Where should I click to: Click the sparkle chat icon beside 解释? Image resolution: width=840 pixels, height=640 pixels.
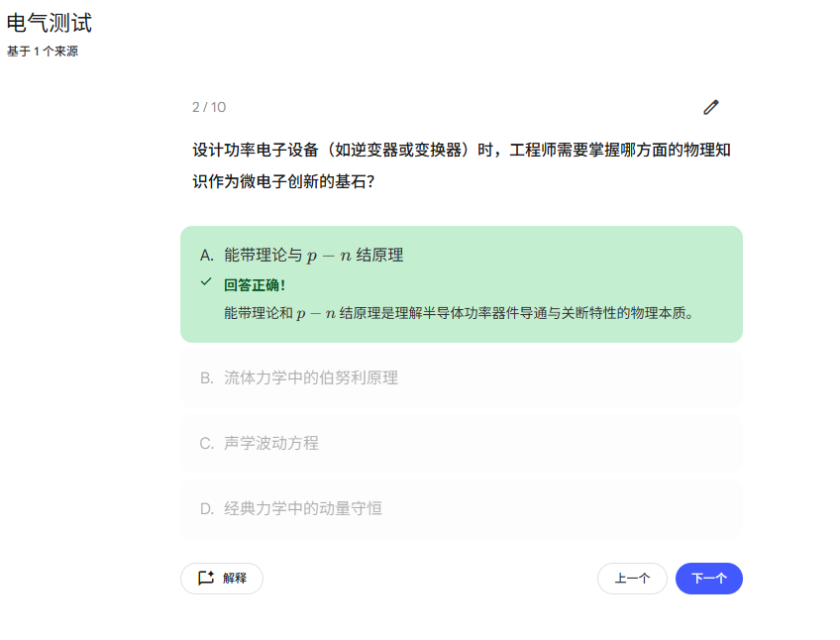[206, 578]
